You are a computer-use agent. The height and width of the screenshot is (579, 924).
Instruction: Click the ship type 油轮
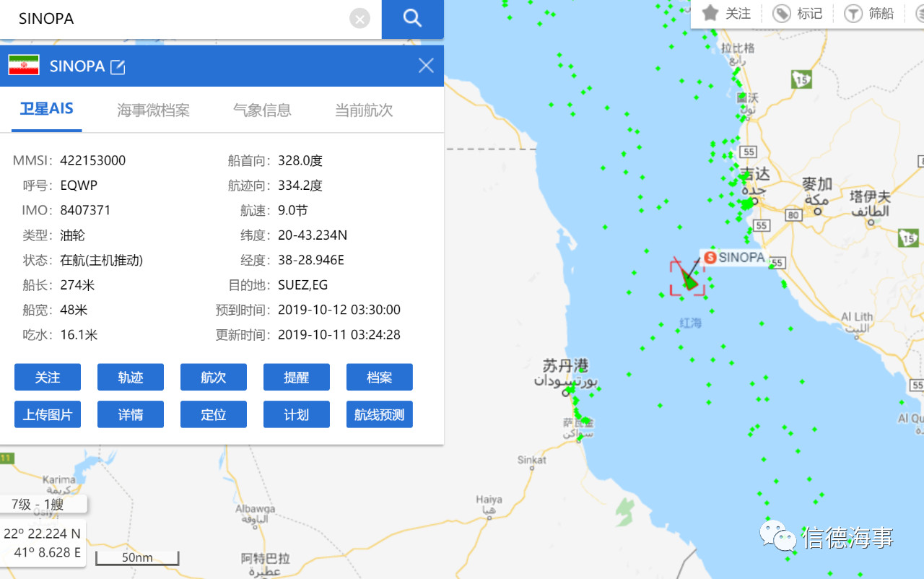pyautogui.click(x=73, y=235)
